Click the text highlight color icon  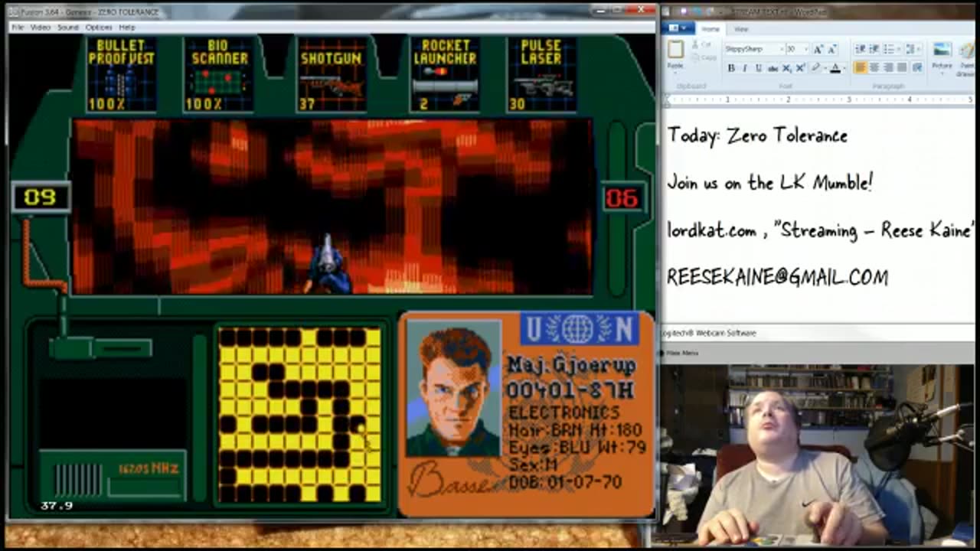coord(815,68)
